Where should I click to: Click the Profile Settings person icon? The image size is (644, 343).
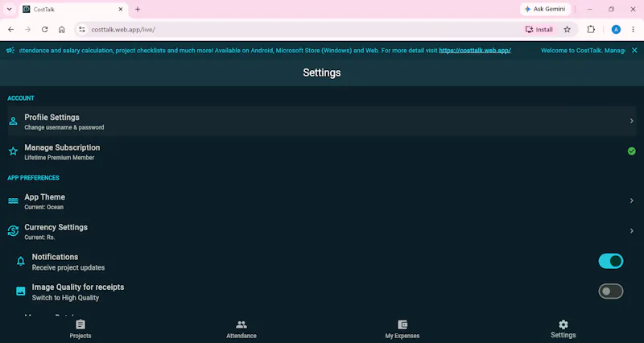(x=13, y=121)
